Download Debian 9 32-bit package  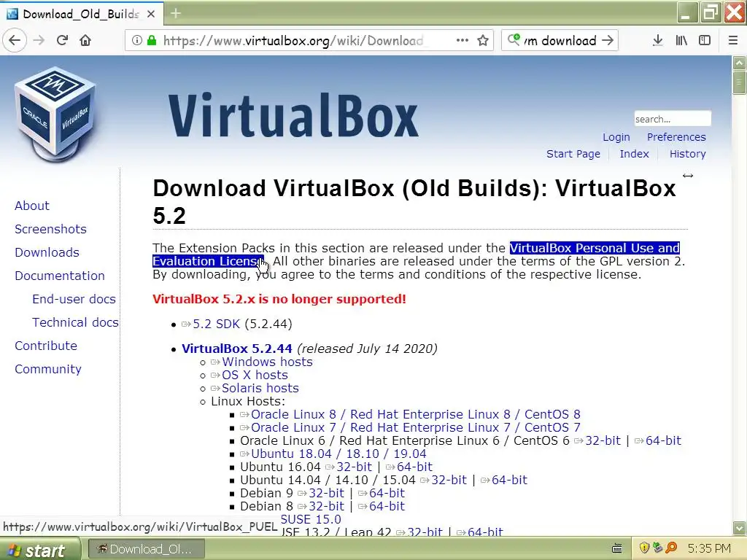click(x=326, y=493)
